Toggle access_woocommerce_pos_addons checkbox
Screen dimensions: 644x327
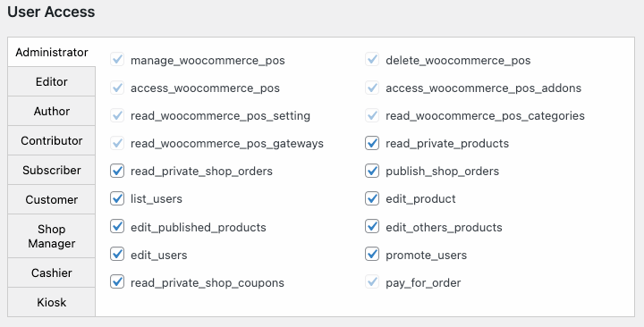[x=372, y=88]
